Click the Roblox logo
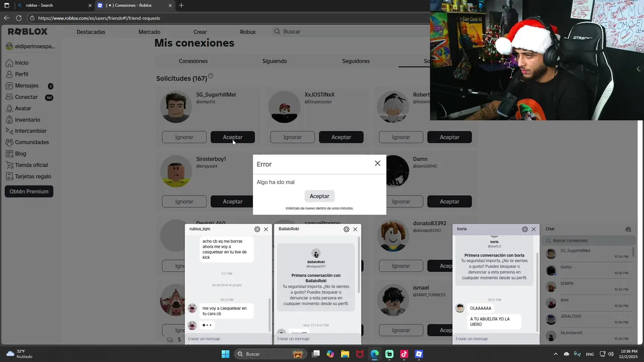Screen dimensions: 644x362 (x=28, y=32)
